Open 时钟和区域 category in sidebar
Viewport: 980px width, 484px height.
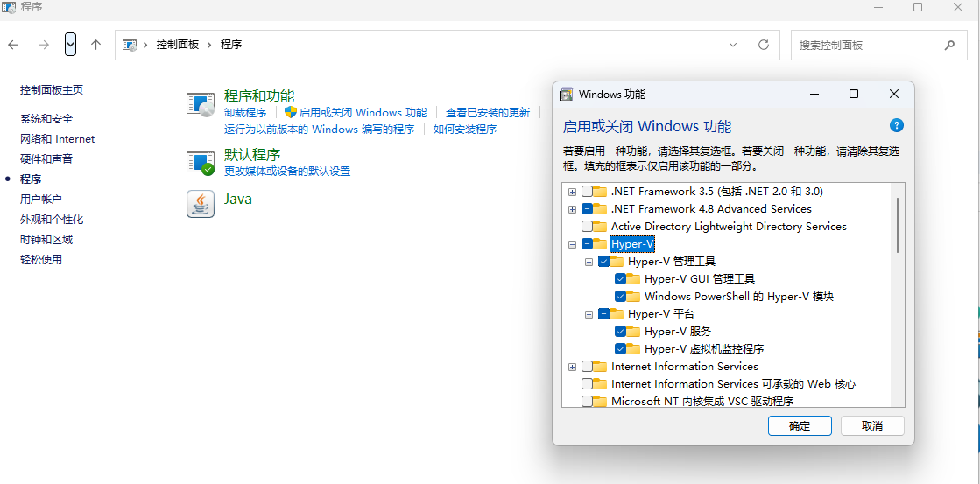click(46, 239)
